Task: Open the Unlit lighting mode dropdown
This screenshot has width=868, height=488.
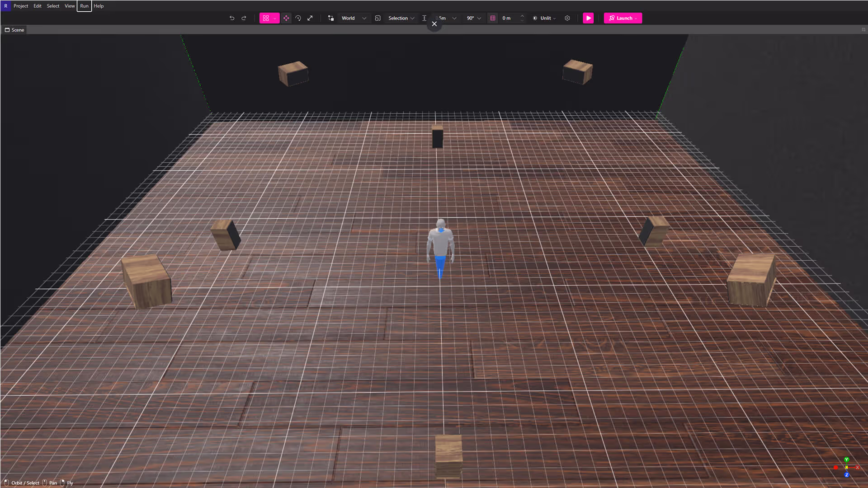Action: tap(545, 18)
